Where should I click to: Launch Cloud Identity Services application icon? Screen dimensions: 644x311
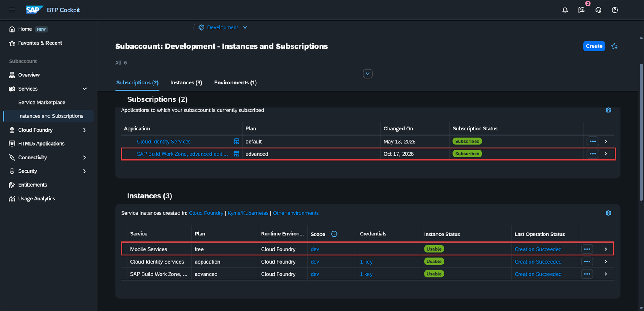[237, 141]
